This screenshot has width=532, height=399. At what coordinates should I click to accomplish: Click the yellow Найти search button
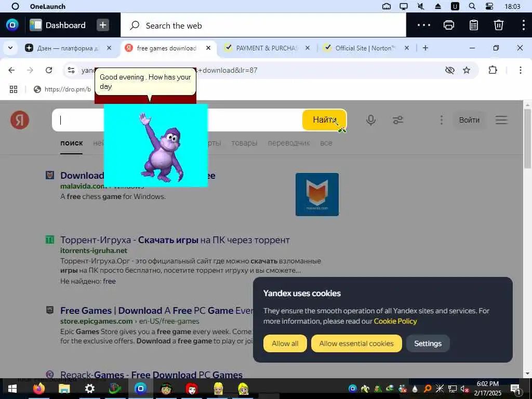[324, 120]
